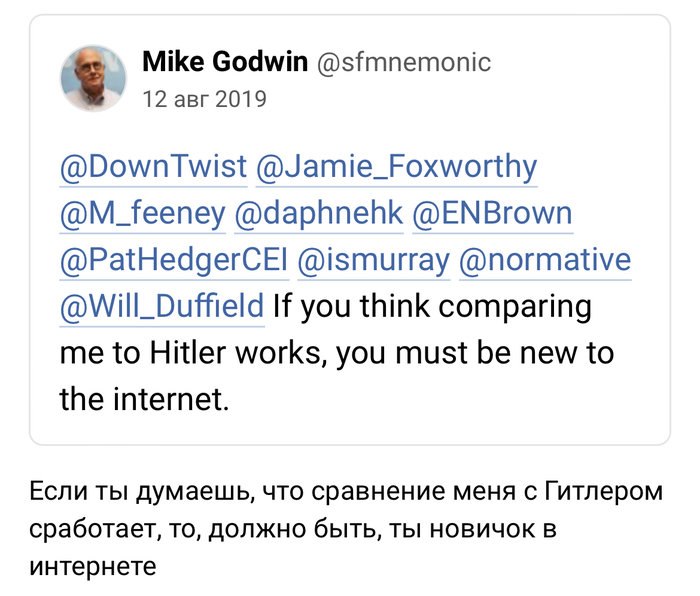700x596 pixels.
Task: Click the word "Гитлером" in the caption
Action: pos(604,492)
